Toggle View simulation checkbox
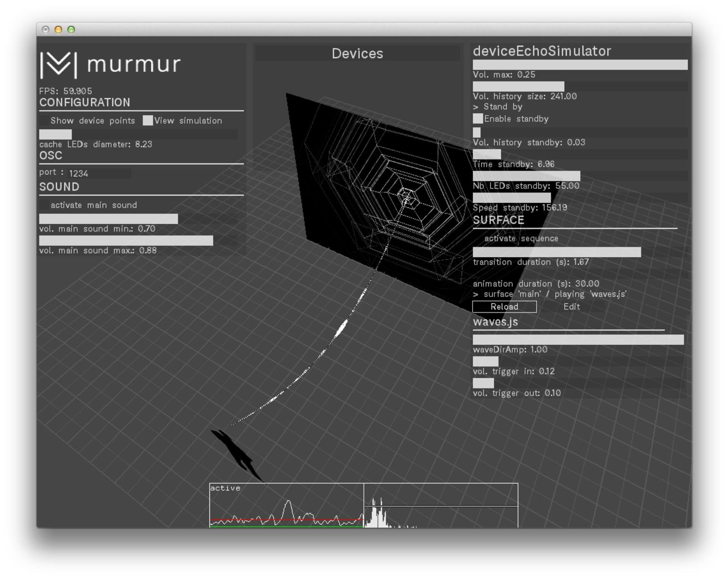Image resolution: width=728 pixels, height=578 pixels. coord(148,121)
